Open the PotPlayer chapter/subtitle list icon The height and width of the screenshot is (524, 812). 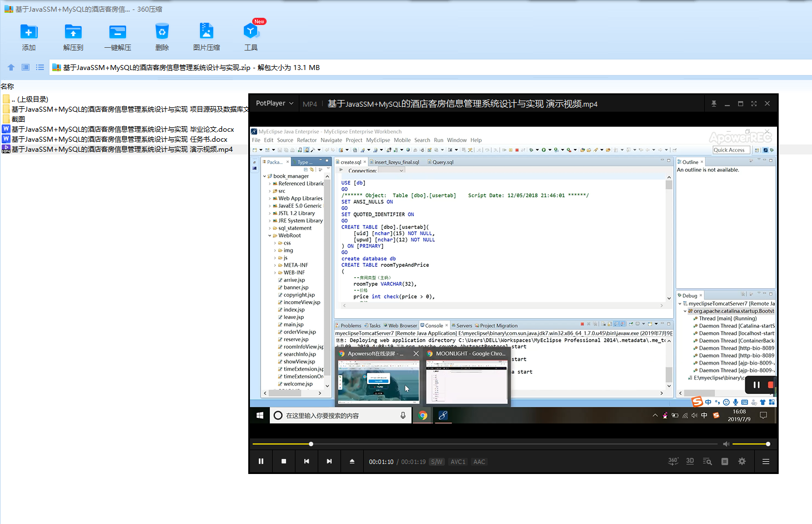coord(725,461)
